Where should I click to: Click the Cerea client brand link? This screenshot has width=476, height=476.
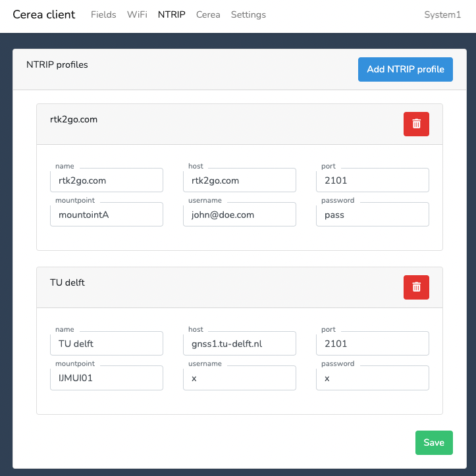tap(43, 14)
